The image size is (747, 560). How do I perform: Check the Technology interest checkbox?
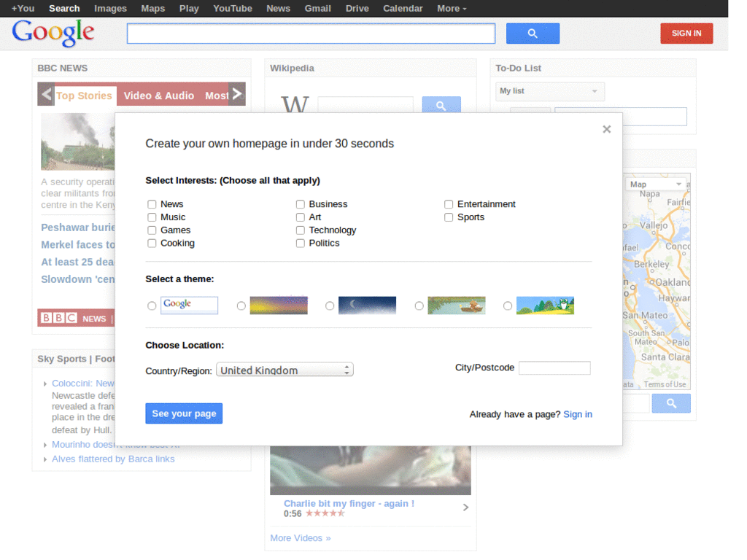pos(300,230)
